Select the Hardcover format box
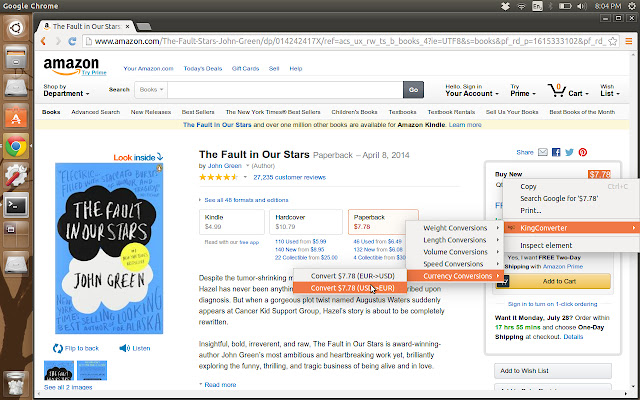 pos(306,222)
